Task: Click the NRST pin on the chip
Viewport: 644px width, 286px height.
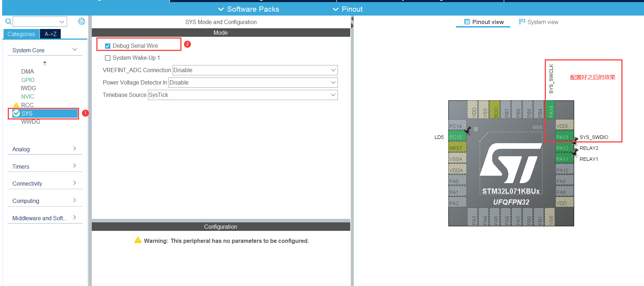Action: coord(458,148)
